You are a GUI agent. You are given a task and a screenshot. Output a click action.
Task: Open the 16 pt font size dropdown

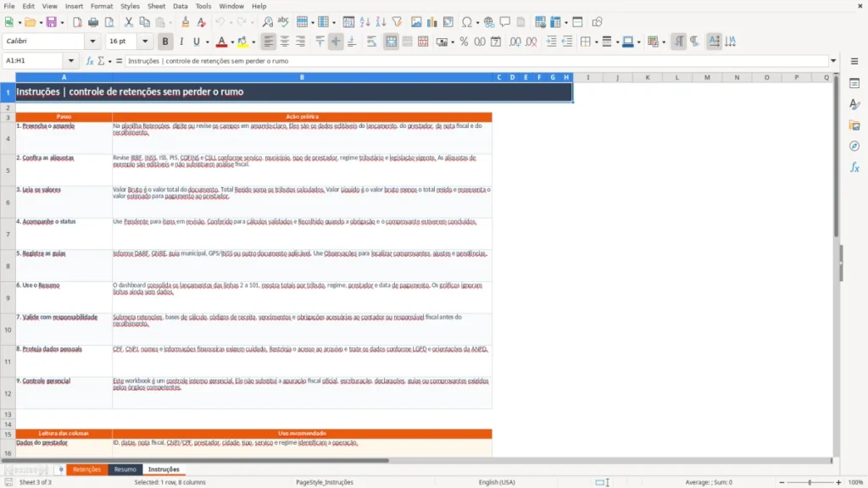click(145, 41)
